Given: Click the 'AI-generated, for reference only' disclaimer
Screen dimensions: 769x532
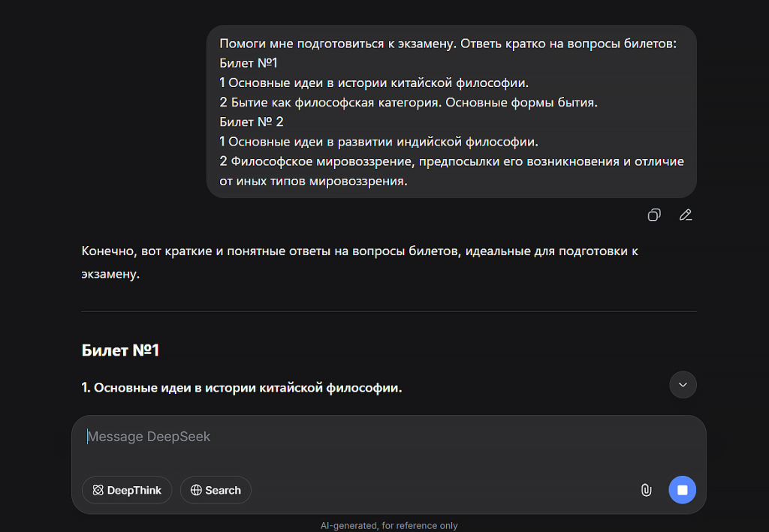Looking at the screenshot, I should pos(388,525).
